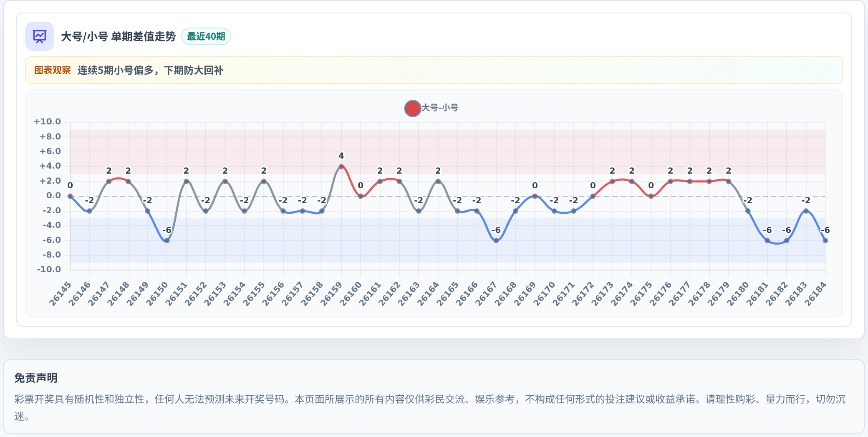This screenshot has width=868, height=437.
Task: Click the y-axis label -6.0
Action: coord(52,240)
